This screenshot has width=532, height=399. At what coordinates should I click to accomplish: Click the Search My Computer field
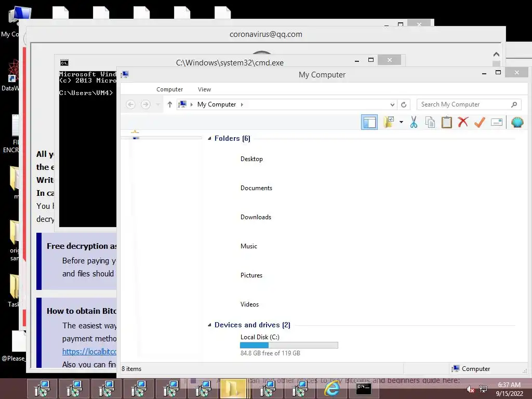coord(469,104)
